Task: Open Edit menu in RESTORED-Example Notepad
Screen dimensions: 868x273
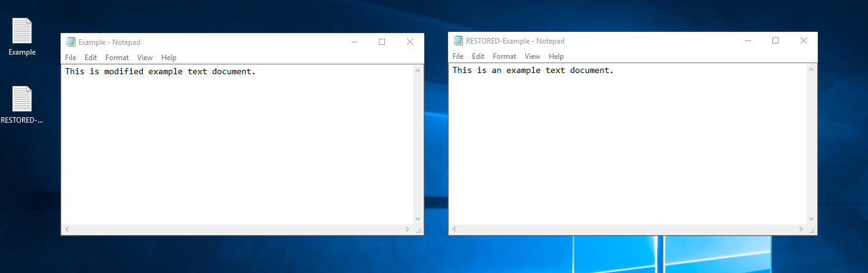Action: (478, 56)
